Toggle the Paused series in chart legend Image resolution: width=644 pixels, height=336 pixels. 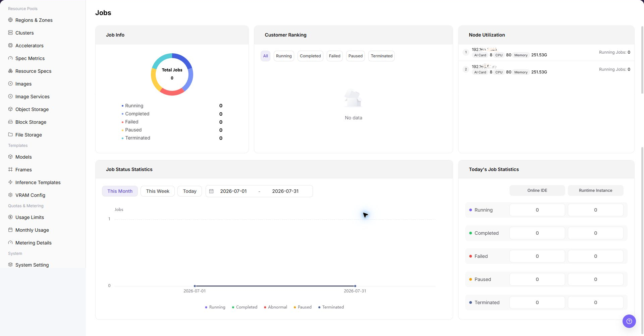303,307
